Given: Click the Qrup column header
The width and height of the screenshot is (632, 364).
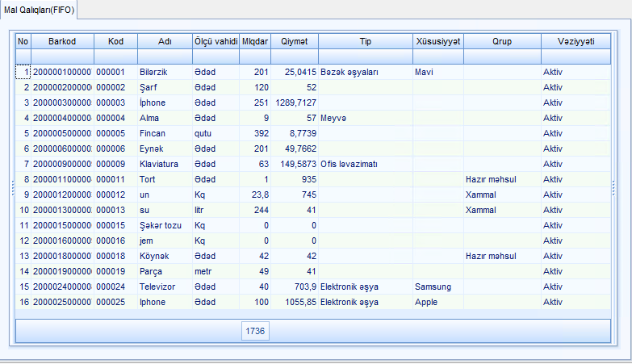Looking at the screenshot, I should (502, 40).
